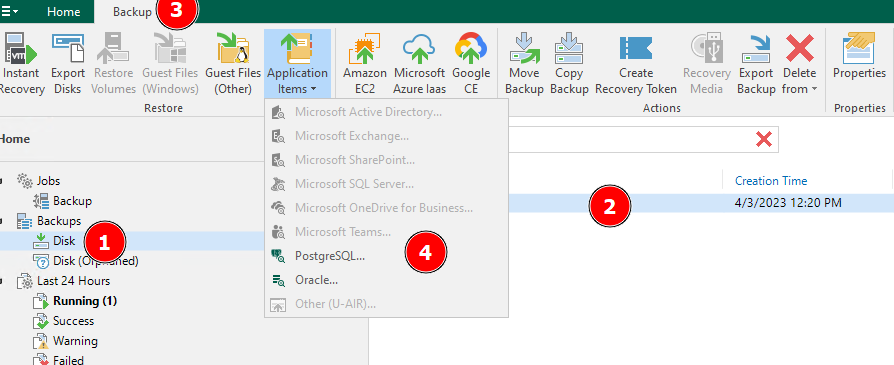
Task: Click Guest Files (Other) ribbon icon
Action: click(x=233, y=64)
